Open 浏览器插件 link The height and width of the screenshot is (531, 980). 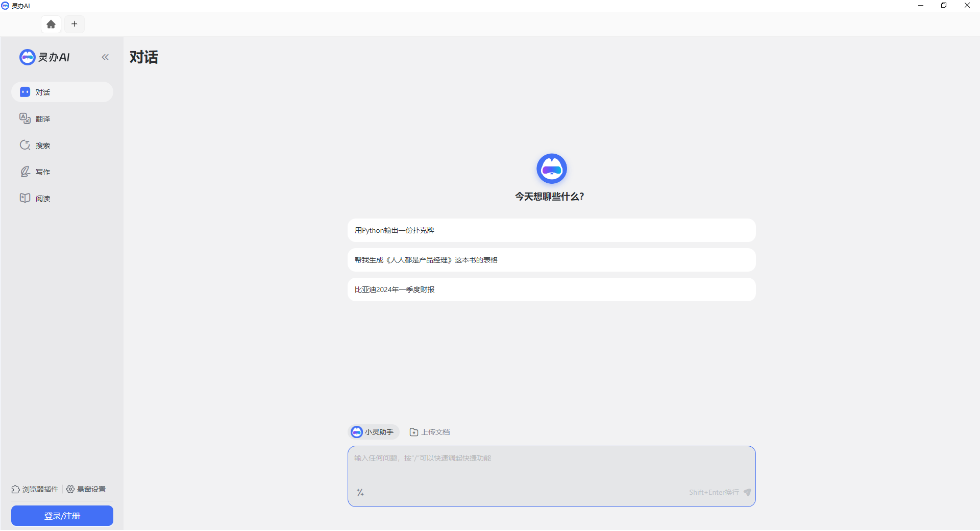coord(35,489)
